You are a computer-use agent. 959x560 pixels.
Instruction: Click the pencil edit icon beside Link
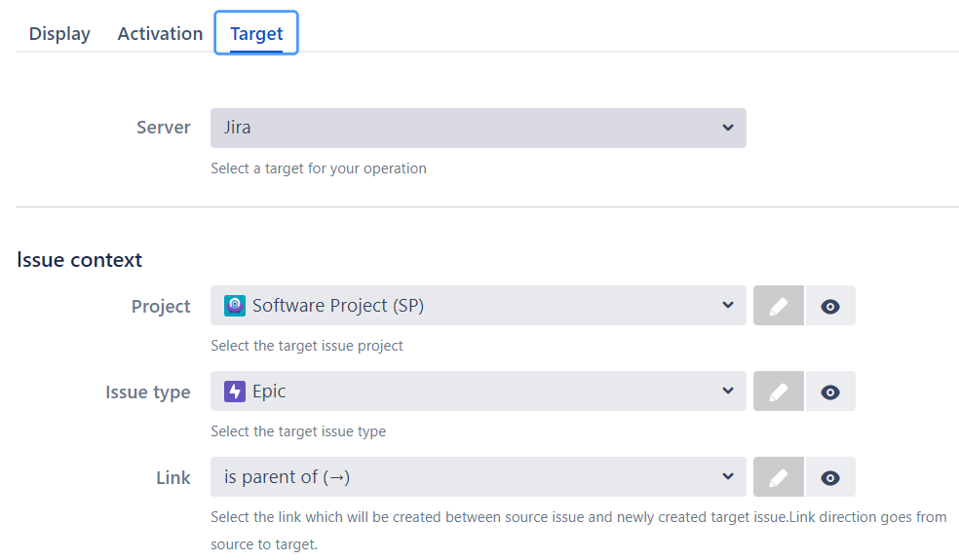779,477
